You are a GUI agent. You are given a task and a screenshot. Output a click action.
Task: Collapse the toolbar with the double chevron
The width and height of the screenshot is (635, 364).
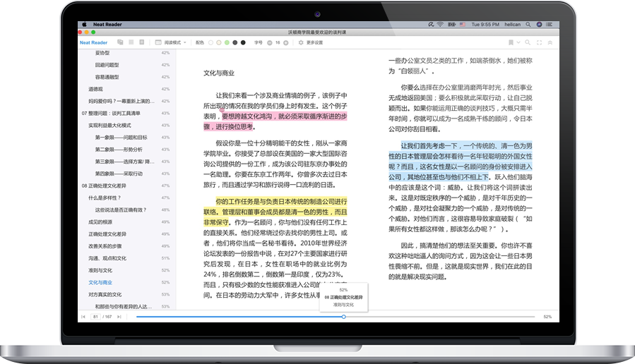550,42
